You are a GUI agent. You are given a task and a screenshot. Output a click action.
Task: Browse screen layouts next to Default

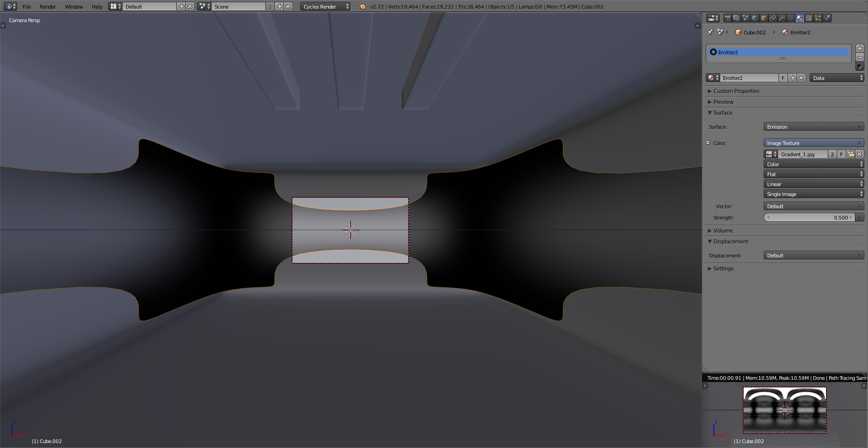pyautogui.click(x=116, y=6)
